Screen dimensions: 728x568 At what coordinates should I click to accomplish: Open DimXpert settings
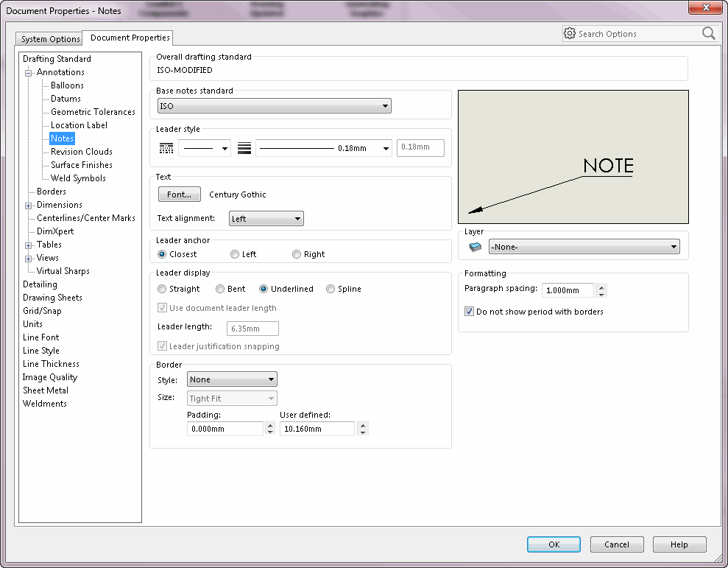(55, 231)
